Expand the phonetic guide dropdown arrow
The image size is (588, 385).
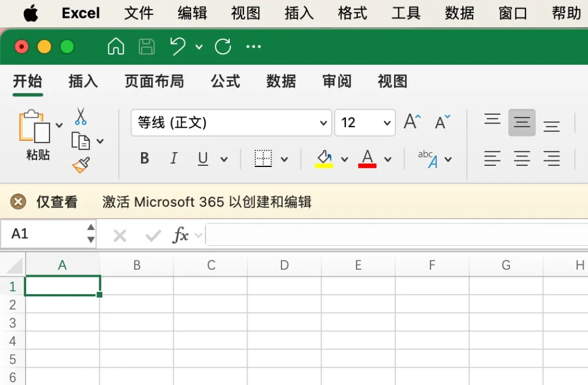448,159
